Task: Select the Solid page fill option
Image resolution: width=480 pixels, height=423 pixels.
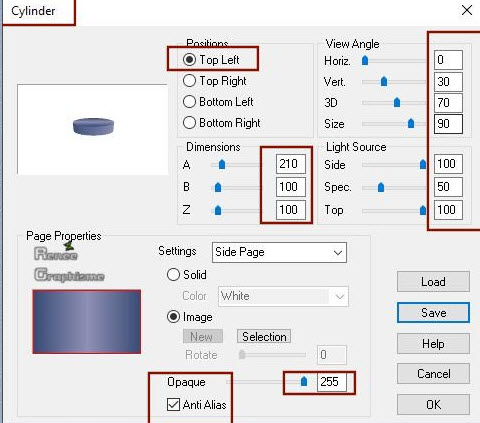Action: [x=173, y=275]
